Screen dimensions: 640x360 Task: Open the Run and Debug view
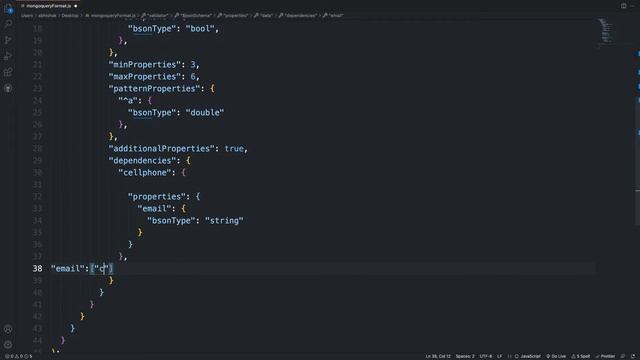(x=8, y=56)
